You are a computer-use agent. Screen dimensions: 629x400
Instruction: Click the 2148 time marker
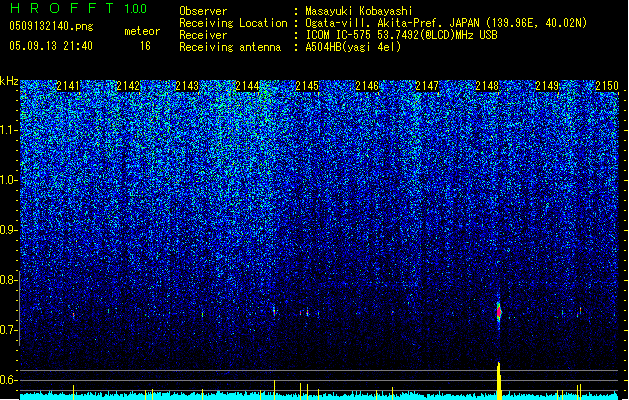point(487,86)
